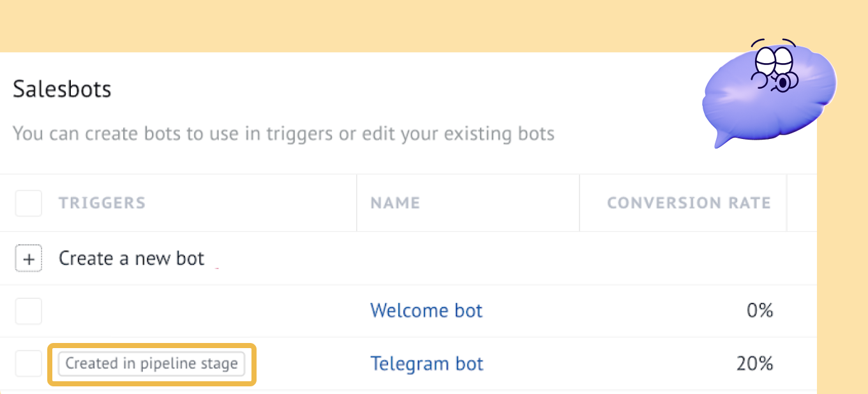The height and width of the screenshot is (394, 868).
Task: Select the Create a new bot label
Action: [131, 258]
